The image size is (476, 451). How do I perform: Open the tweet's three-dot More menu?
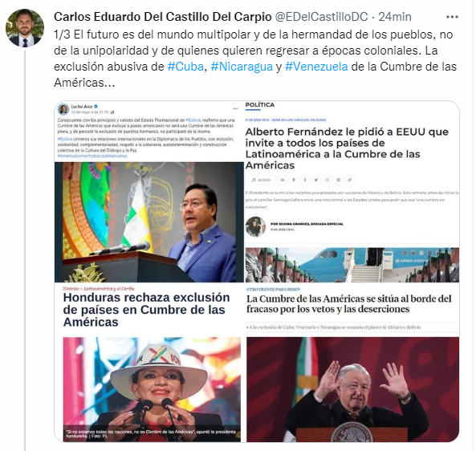click(452, 17)
